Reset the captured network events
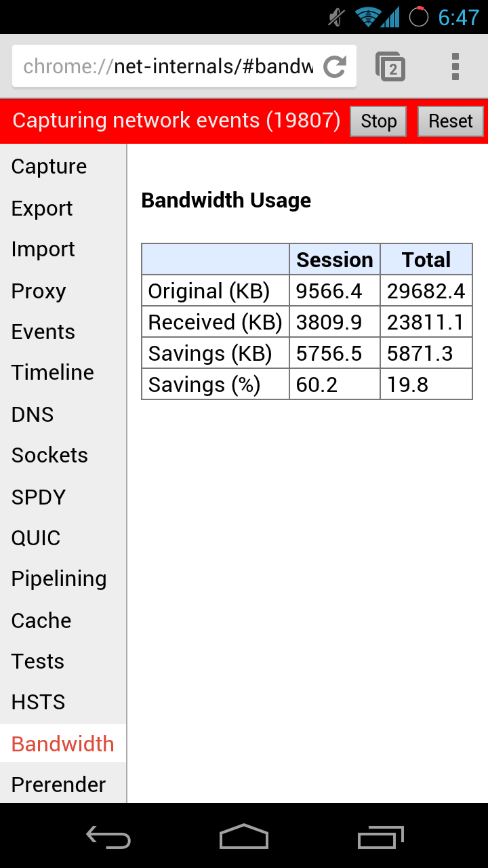The height and width of the screenshot is (868, 488). (x=450, y=121)
